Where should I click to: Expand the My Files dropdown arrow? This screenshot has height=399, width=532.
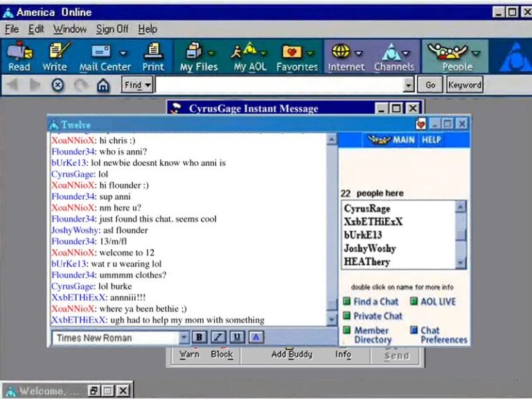click(x=211, y=53)
